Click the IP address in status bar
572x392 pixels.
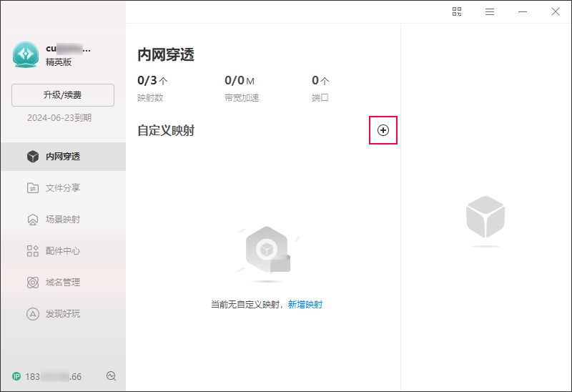click(53, 376)
